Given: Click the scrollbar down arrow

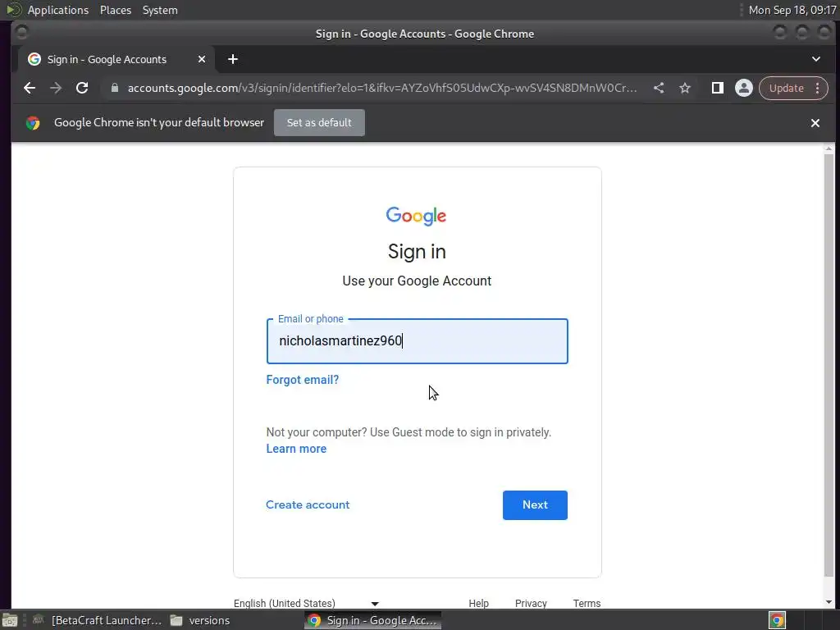Looking at the screenshot, I should pyautogui.click(x=829, y=602).
